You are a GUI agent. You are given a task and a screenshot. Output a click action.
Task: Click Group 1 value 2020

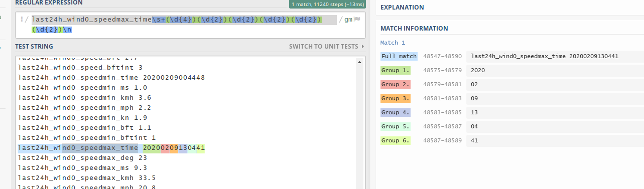[478, 70]
